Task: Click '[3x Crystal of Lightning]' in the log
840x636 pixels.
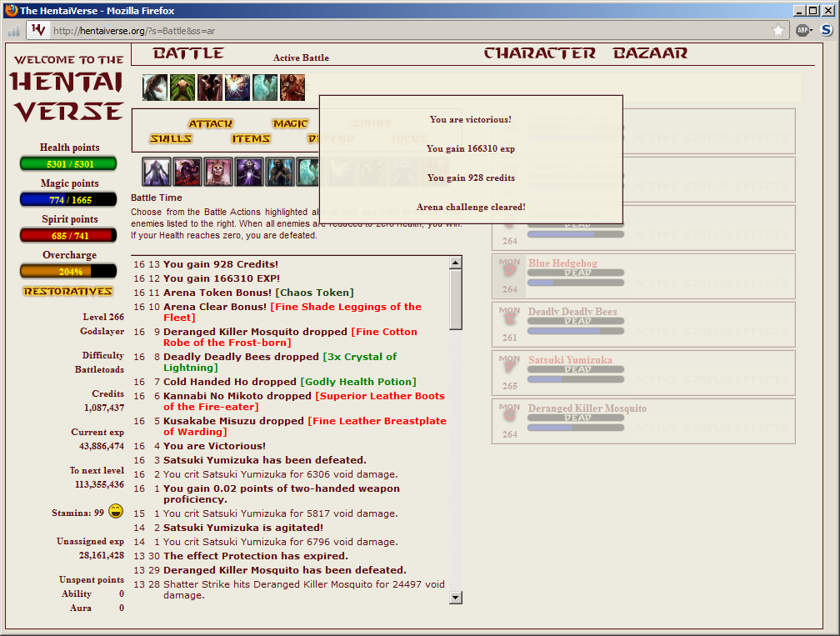Action: point(280,363)
